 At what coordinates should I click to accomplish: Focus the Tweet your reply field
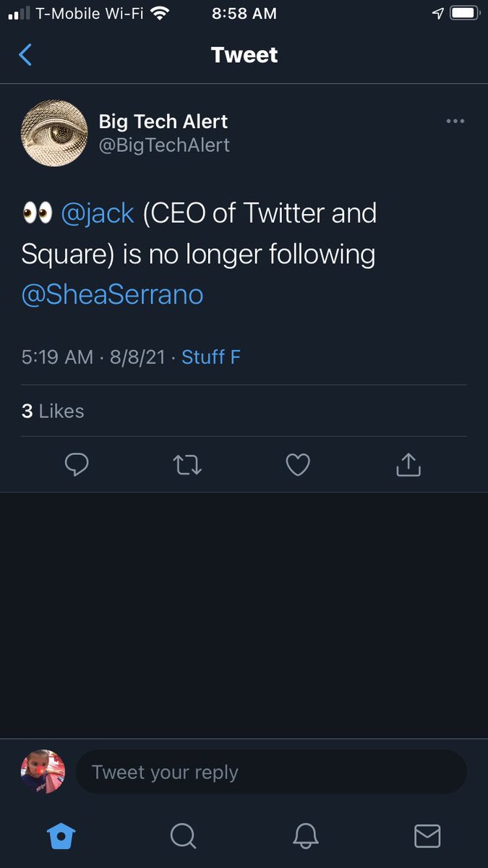(271, 772)
